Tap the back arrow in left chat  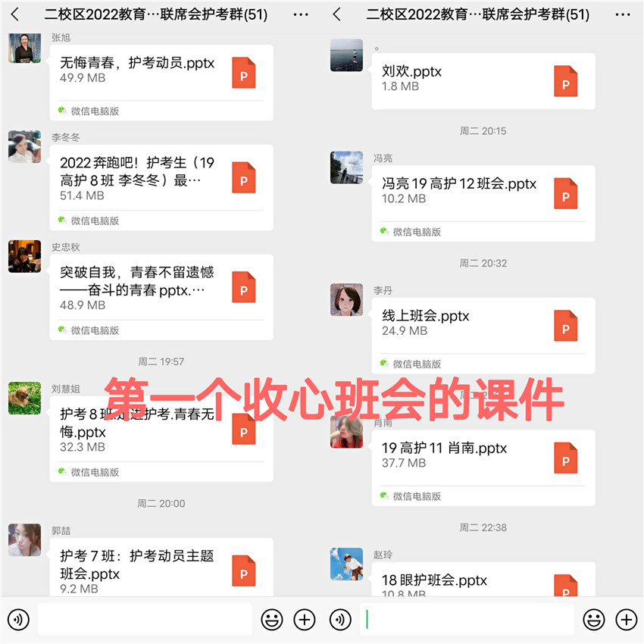[15, 14]
